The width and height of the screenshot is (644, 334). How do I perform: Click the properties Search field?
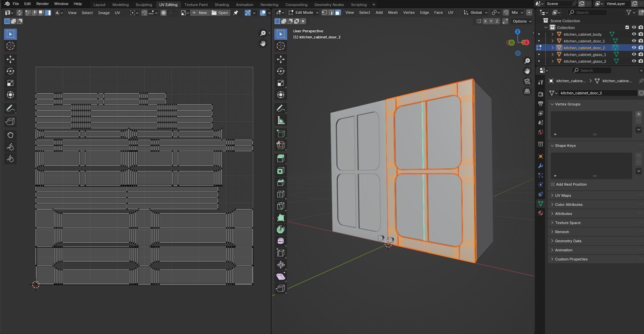click(592, 70)
